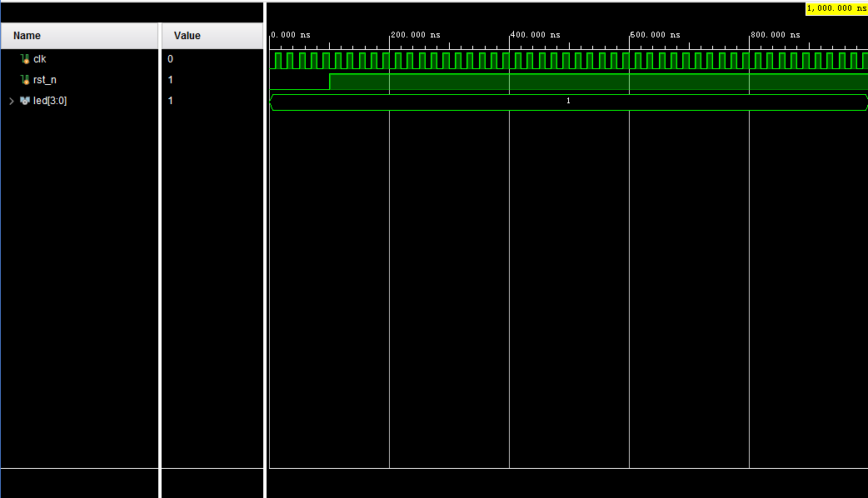Click the 0.000 ns ruler label
The image size is (868, 498).
click(x=291, y=35)
